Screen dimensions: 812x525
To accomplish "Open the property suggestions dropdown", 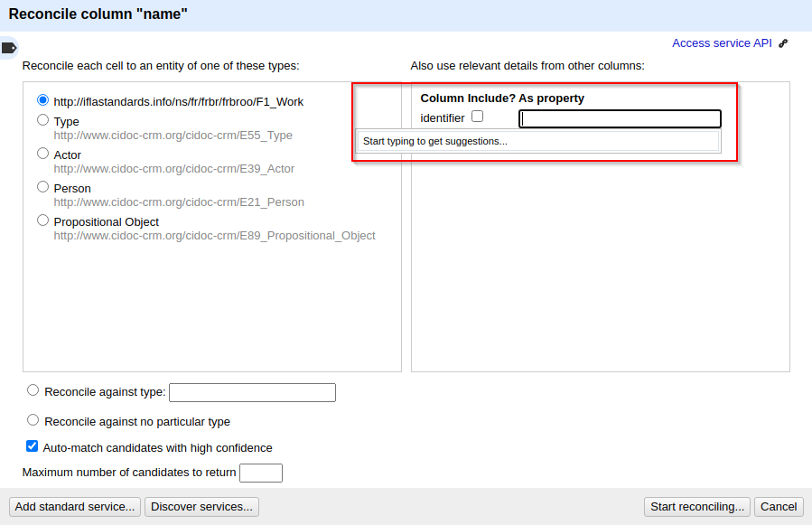I will [x=537, y=141].
